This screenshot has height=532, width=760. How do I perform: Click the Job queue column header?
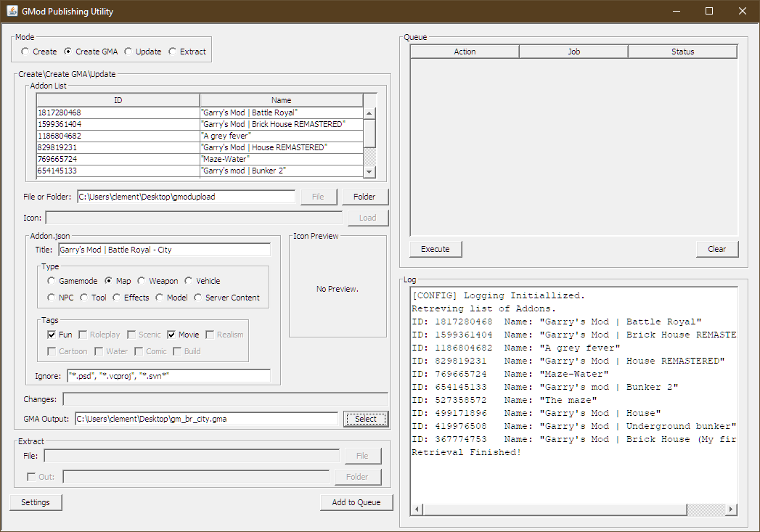pos(573,52)
